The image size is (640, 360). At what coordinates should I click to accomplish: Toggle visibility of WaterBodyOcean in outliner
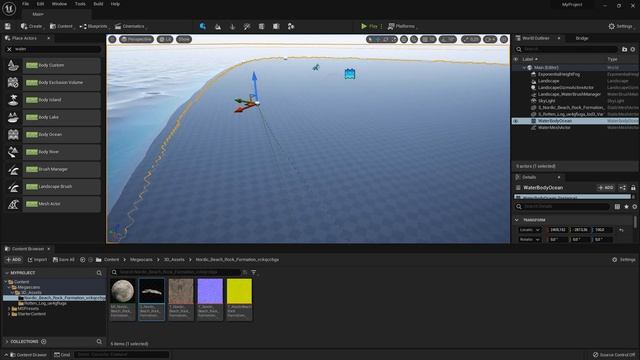(516, 121)
